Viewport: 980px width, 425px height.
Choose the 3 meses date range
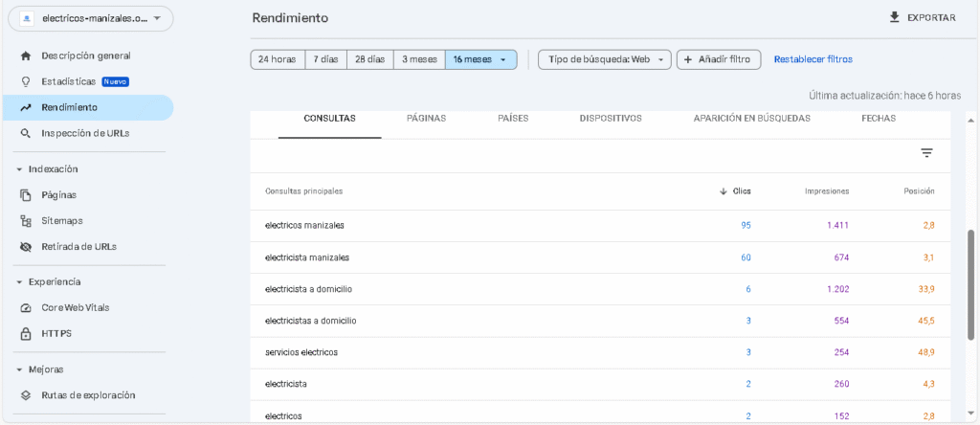coord(419,59)
